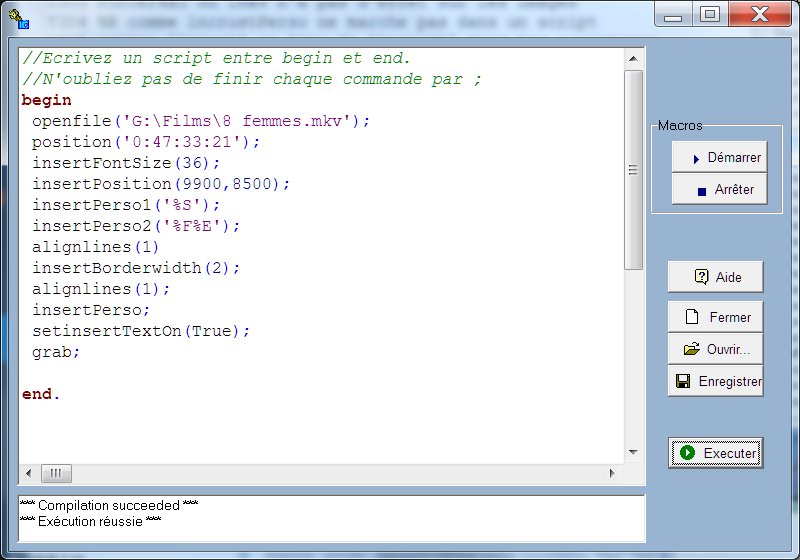Click the editor's vertical scrollbar down arrow
This screenshot has height=560, width=800.
tap(633, 454)
